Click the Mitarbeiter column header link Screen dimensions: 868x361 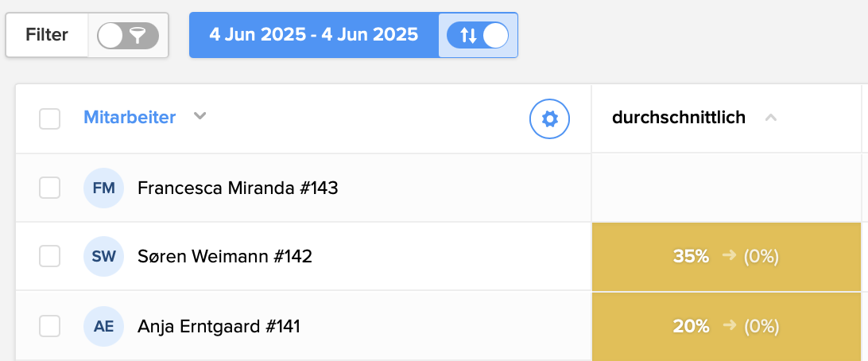point(130,118)
